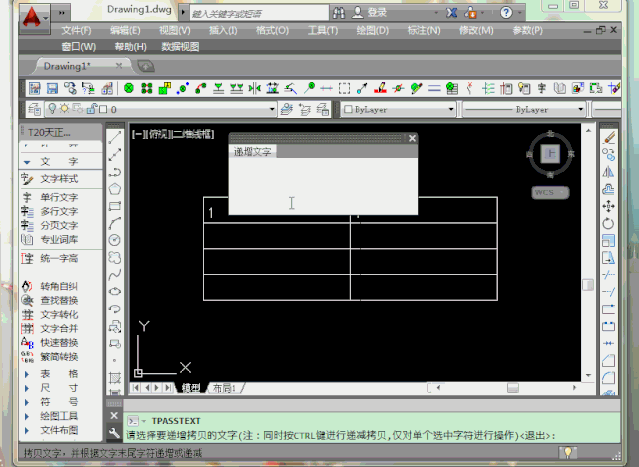Open the ByLayer linetype dropdown
This screenshot has width=639, height=467.
[524, 109]
